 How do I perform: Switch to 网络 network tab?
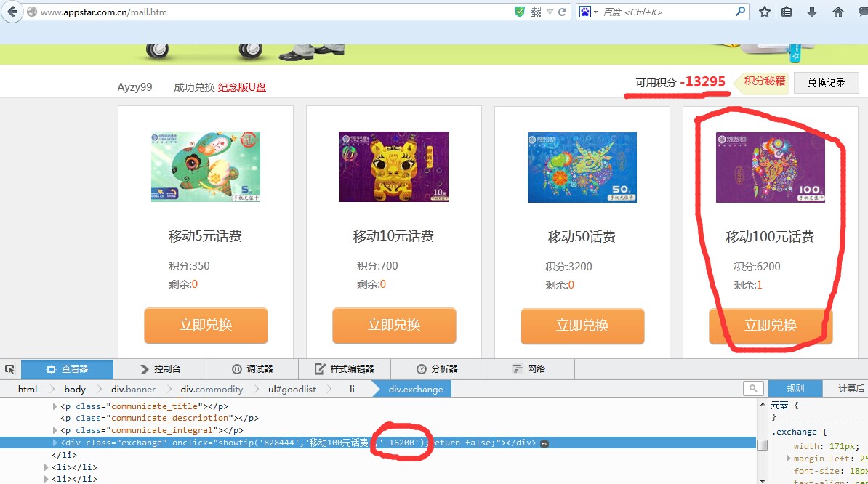click(529, 369)
